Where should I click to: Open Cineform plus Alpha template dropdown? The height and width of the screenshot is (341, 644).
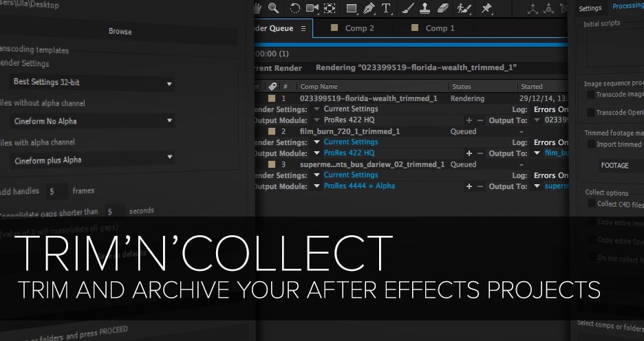pos(92,159)
